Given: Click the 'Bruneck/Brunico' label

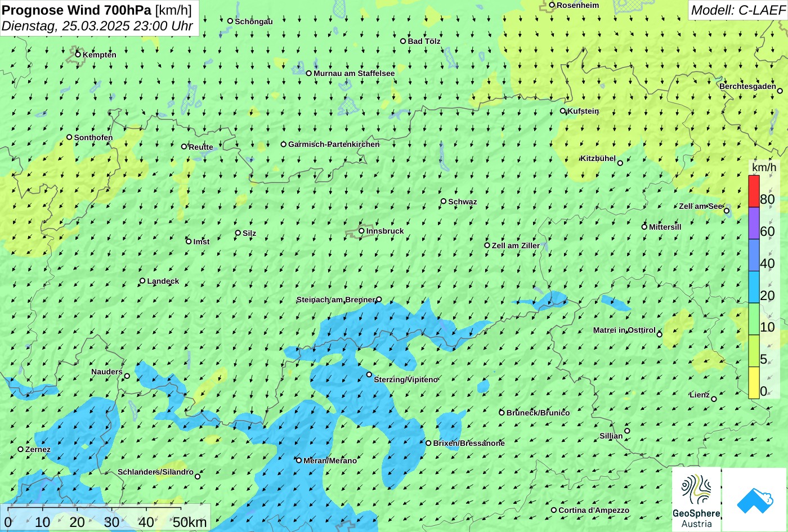Looking at the screenshot, I should coord(538,413).
